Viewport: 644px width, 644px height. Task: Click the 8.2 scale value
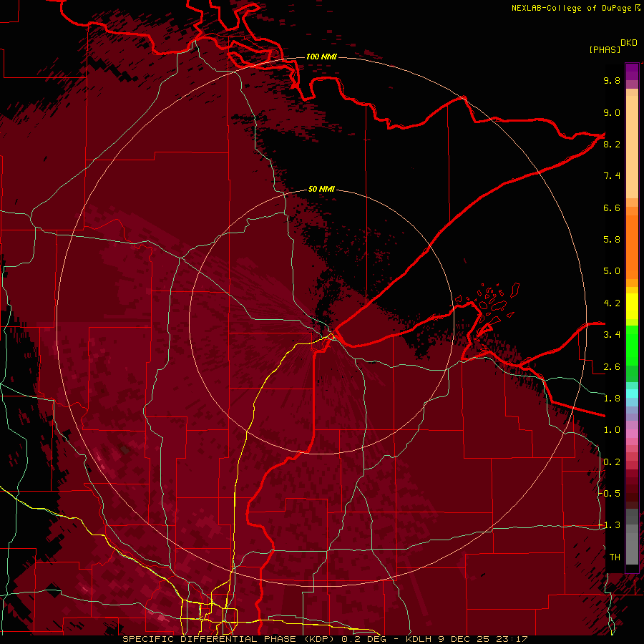(612, 145)
